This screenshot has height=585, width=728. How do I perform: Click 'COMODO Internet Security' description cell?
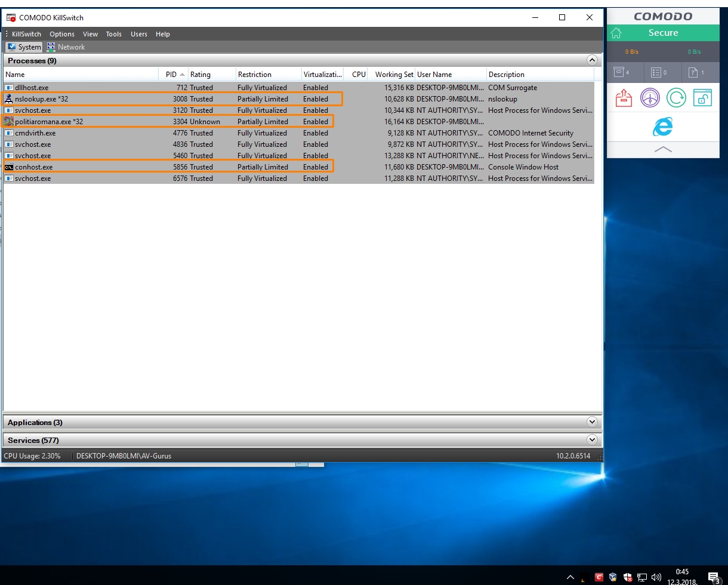tap(530, 133)
